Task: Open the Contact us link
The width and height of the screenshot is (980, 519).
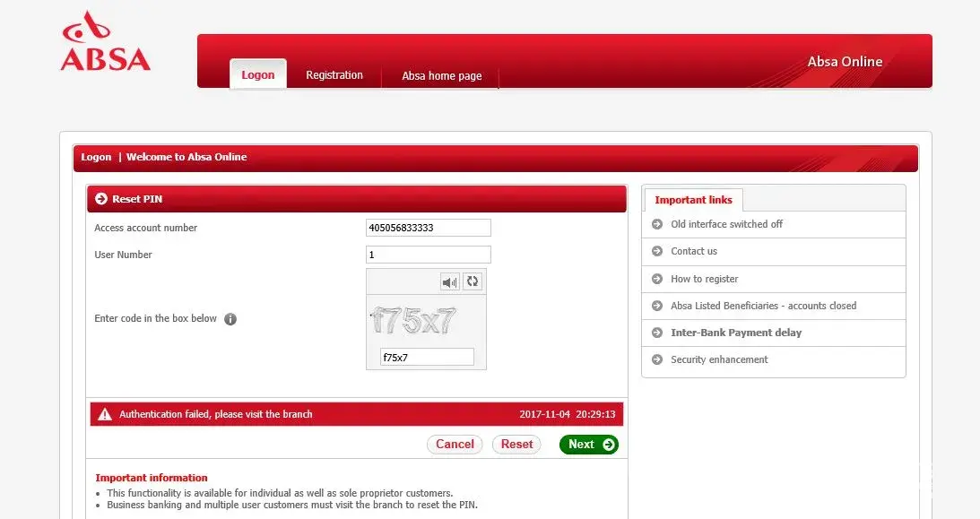Action: click(x=694, y=251)
